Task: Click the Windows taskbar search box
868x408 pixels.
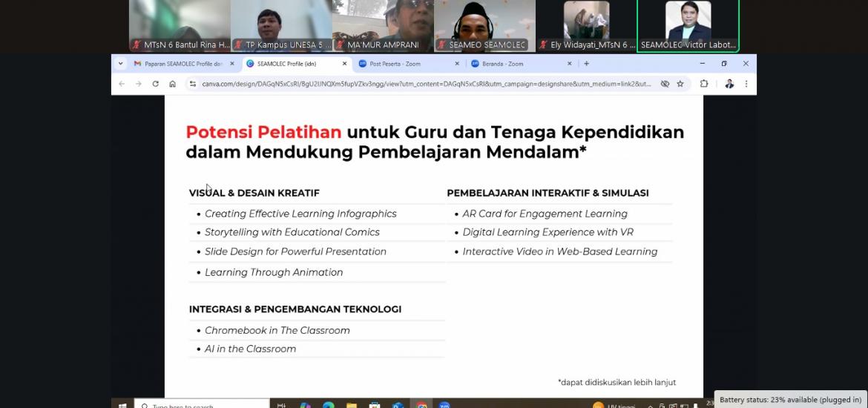Action: pos(200,405)
